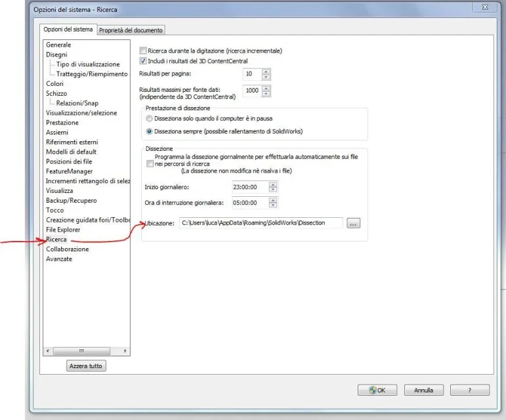Open help with ? button

[x=470, y=390]
